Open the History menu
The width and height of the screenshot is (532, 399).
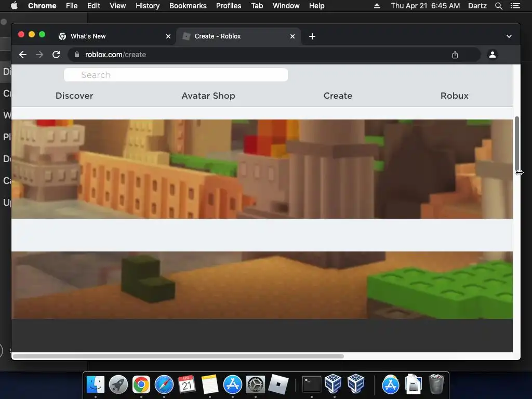(148, 6)
